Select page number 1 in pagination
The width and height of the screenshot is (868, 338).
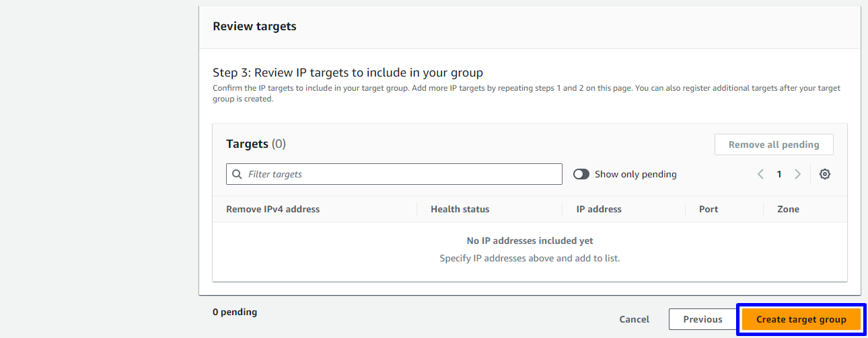(779, 174)
